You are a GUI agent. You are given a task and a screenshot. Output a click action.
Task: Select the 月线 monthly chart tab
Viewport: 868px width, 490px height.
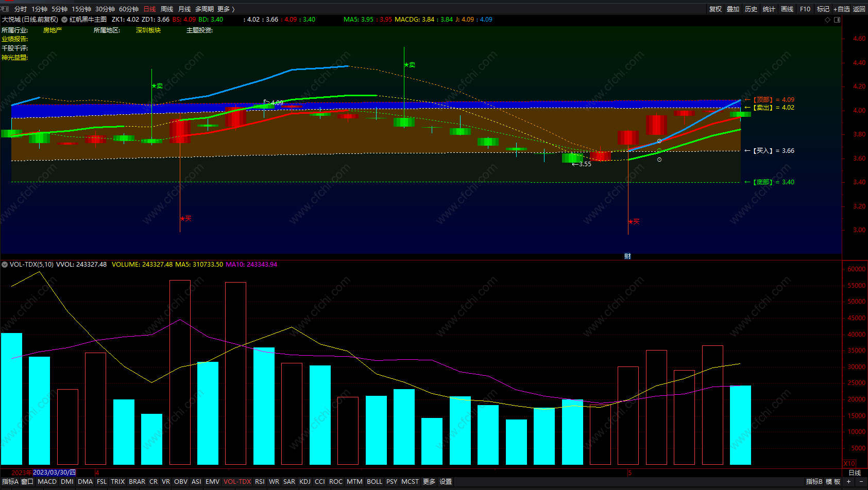184,9
